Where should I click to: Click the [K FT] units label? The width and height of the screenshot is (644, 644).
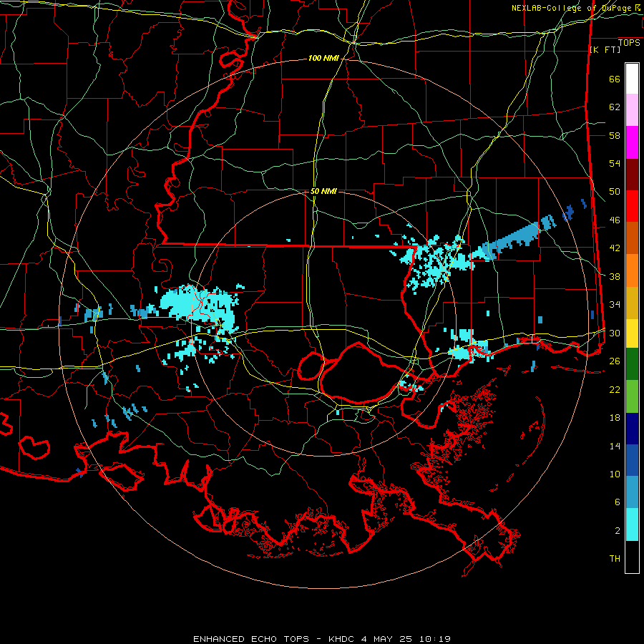[605, 49]
